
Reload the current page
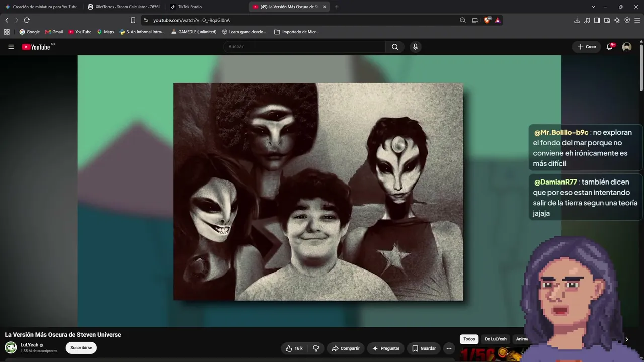(27, 20)
